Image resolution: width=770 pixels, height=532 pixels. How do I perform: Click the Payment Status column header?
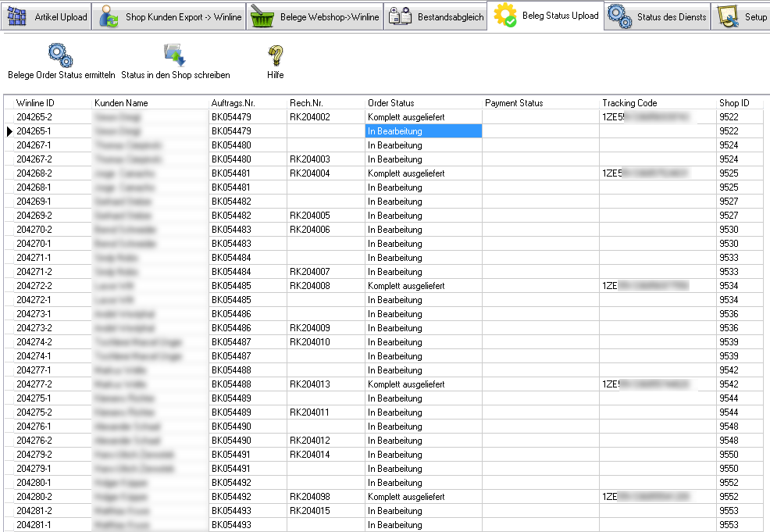pos(514,103)
